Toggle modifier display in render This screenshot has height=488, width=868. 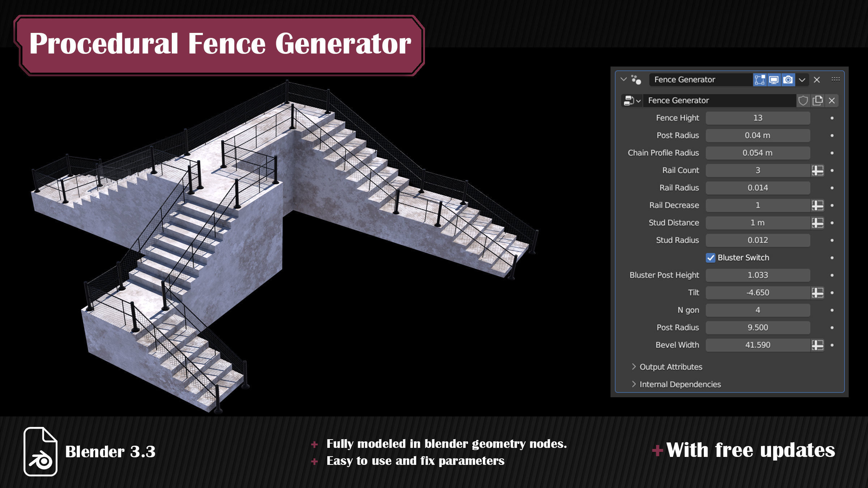pyautogui.click(x=788, y=80)
